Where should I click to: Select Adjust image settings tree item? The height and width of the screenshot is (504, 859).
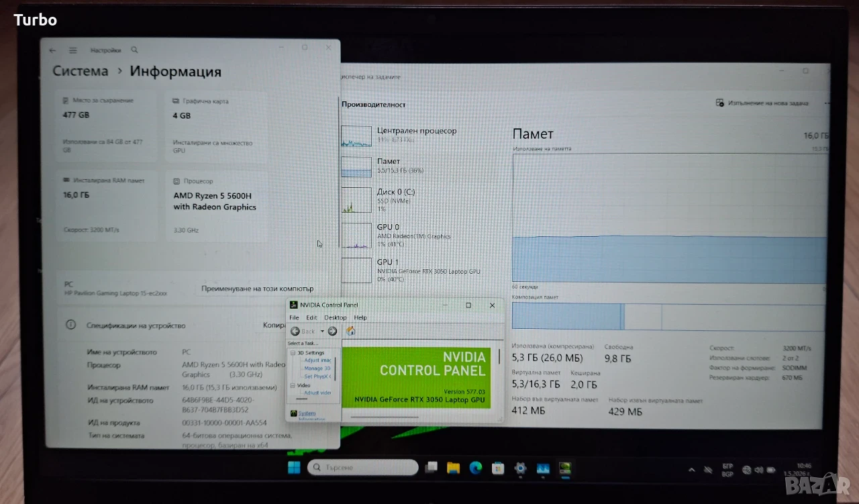pyautogui.click(x=317, y=360)
